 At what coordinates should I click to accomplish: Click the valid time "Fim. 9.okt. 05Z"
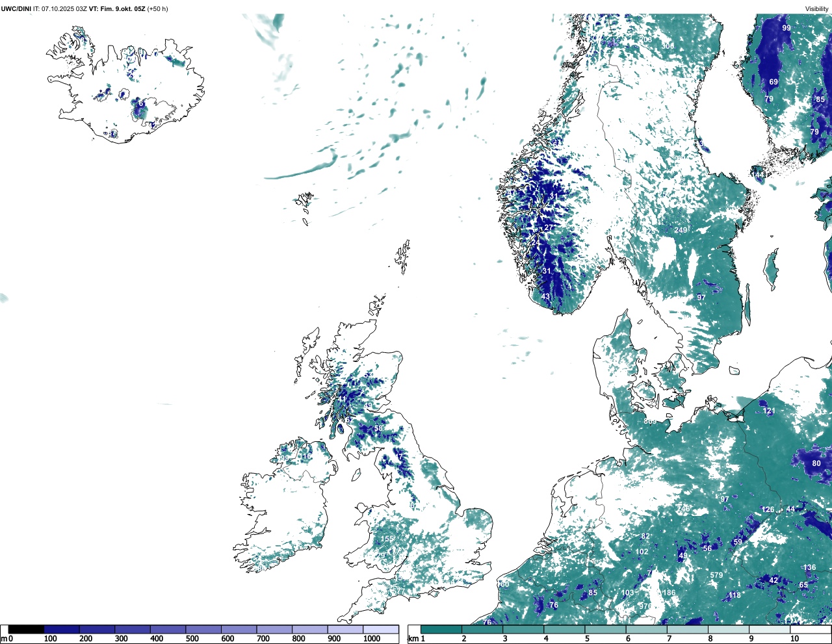tap(122, 8)
